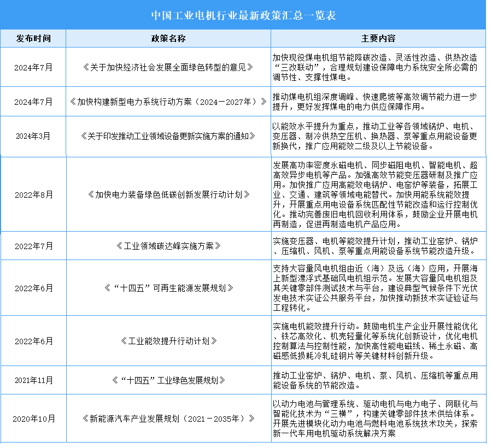
Task: Select the 政策名称 column header
Action: tap(168, 39)
